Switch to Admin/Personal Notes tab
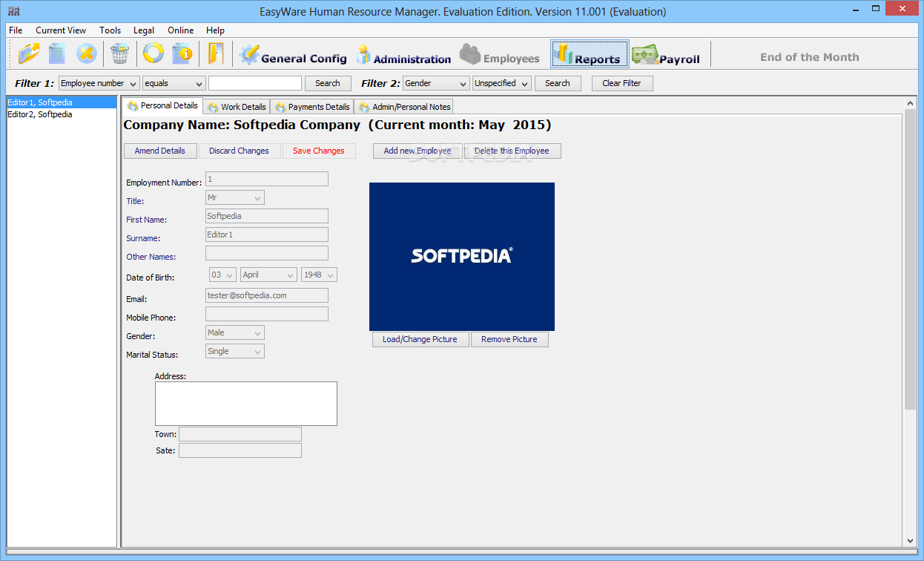The image size is (924, 561). (x=404, y=107)
